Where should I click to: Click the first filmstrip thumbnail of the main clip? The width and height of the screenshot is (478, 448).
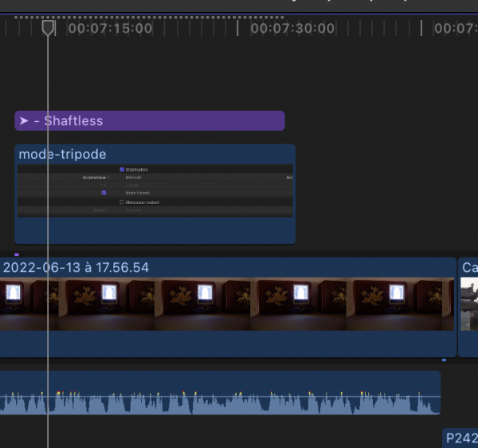[28, 304]
